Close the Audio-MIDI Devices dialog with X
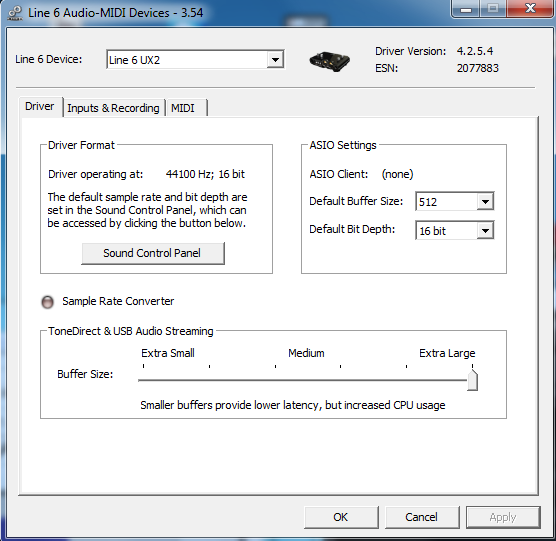 530,9
